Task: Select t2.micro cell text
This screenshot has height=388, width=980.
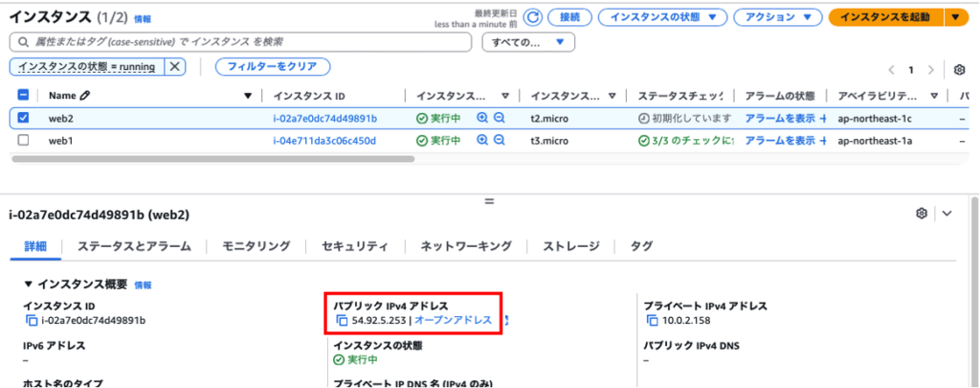Action: [549, 118]
